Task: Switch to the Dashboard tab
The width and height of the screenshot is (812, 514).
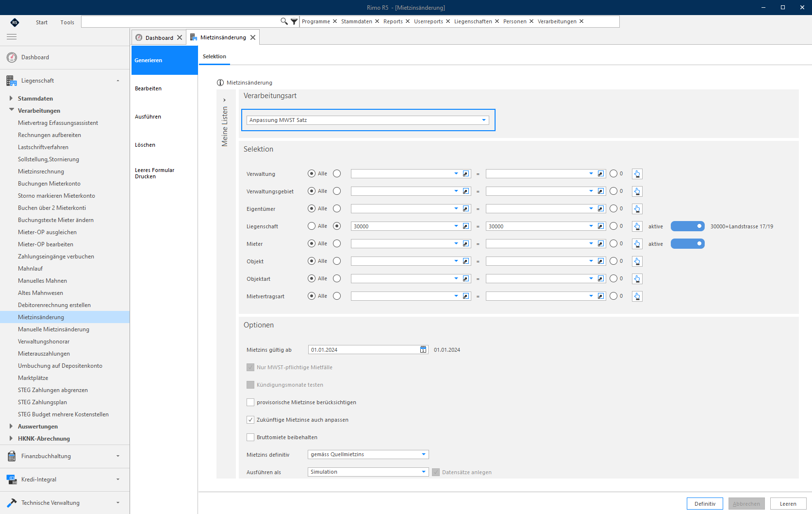Action: click(159, 37)
